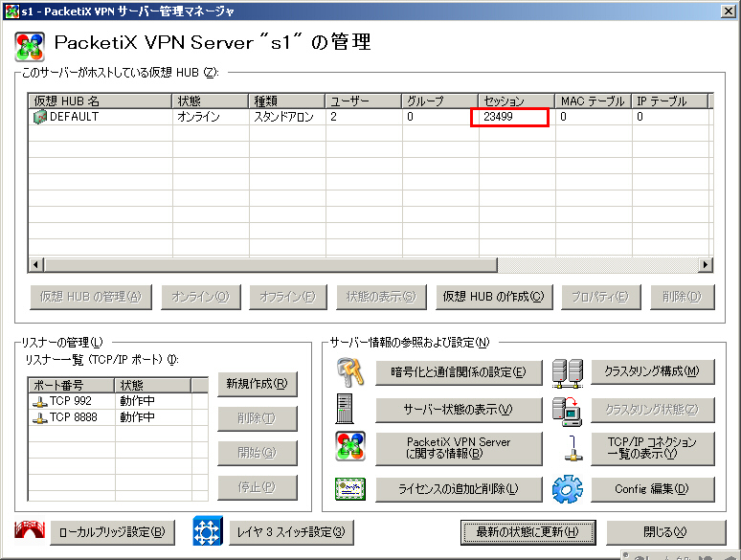
Task: Open Config 編集 button
Action: pyautogui.click(x=653, y=489)
